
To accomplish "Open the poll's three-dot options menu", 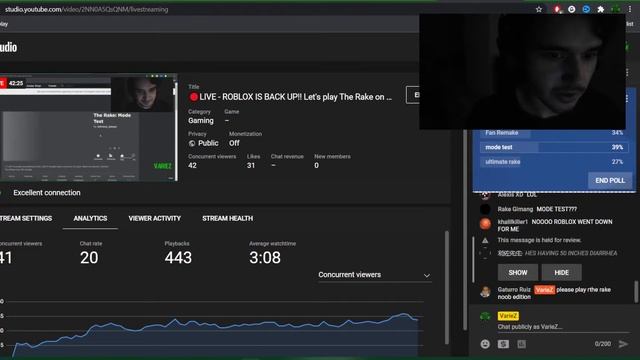I will click(627, 99).
